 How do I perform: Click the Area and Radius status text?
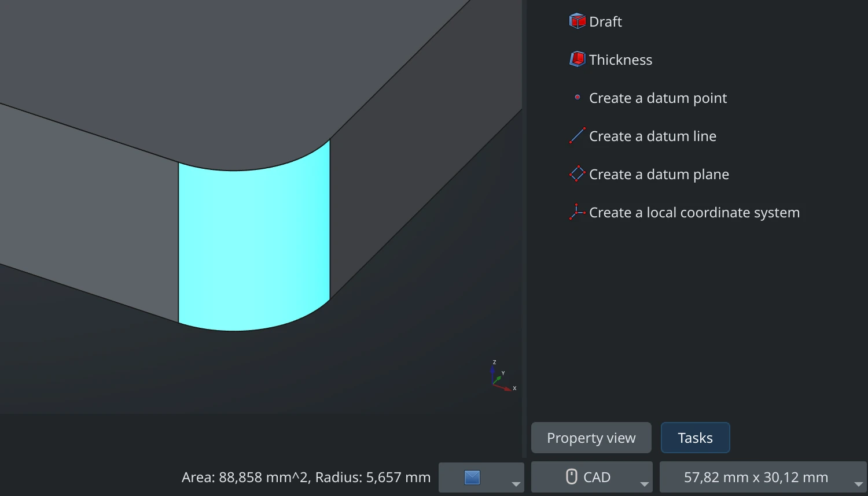click(x=306, y=478)
